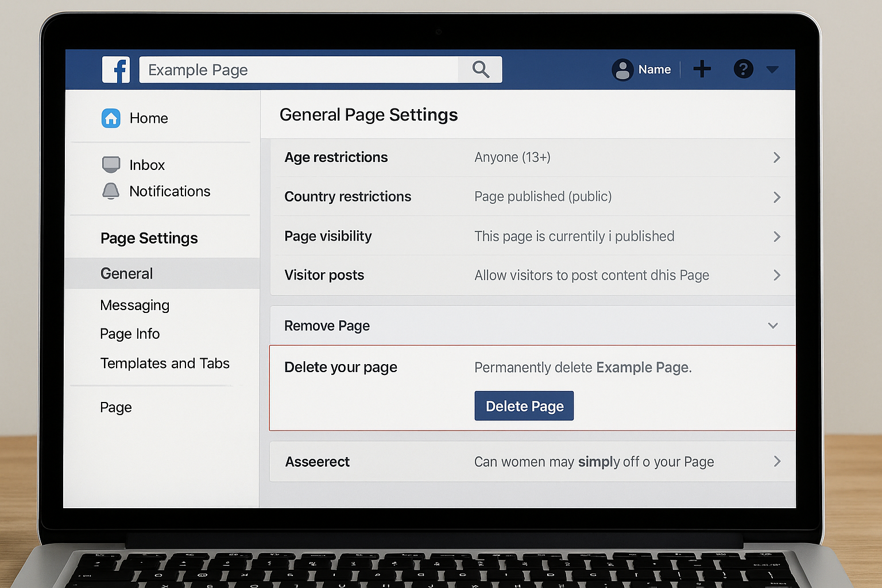882x588 pixels.
Task: Open Home in the sidebar
Action: pos(149,118)
